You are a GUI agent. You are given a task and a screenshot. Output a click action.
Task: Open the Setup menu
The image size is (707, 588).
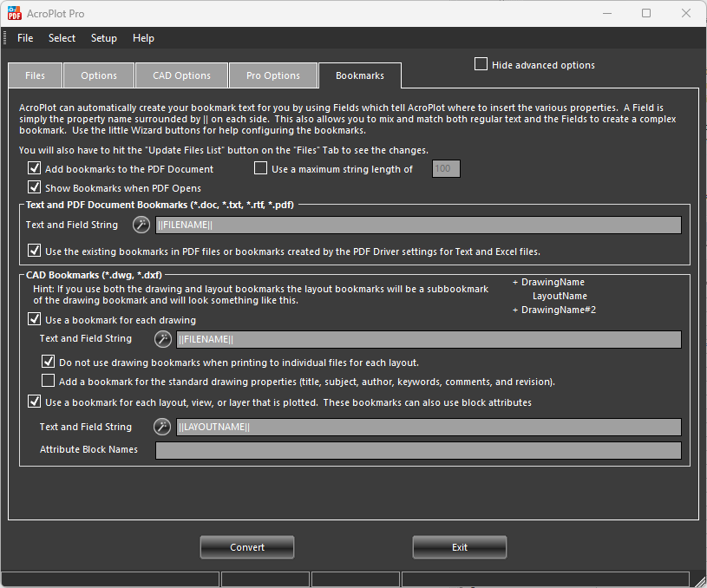click(104, 38)
